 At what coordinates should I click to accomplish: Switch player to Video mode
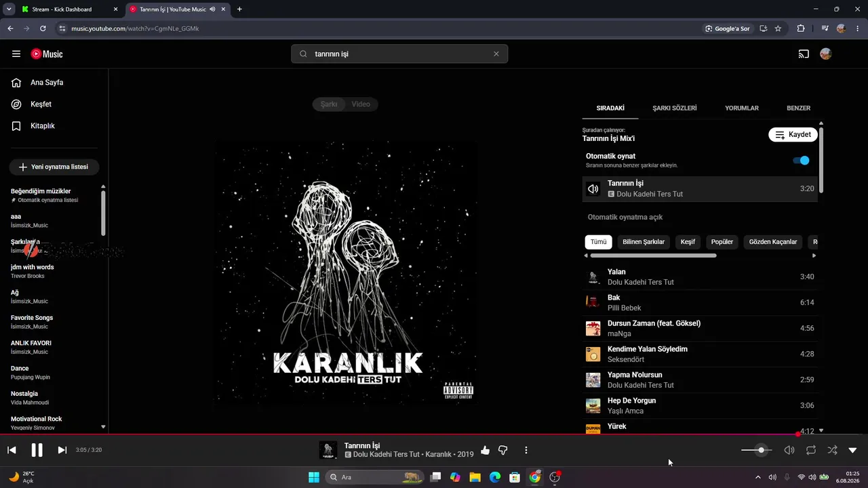361,104
